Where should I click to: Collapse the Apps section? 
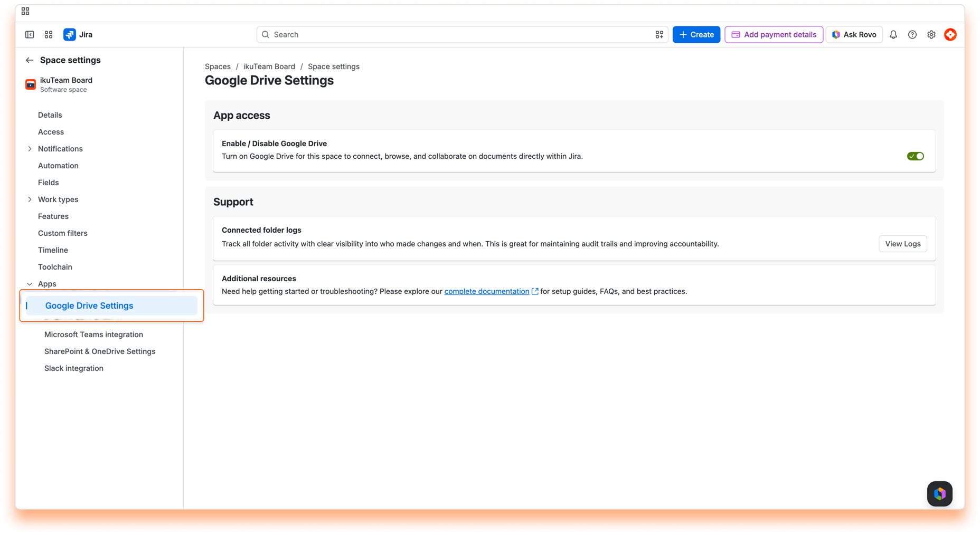pos(30,284)
